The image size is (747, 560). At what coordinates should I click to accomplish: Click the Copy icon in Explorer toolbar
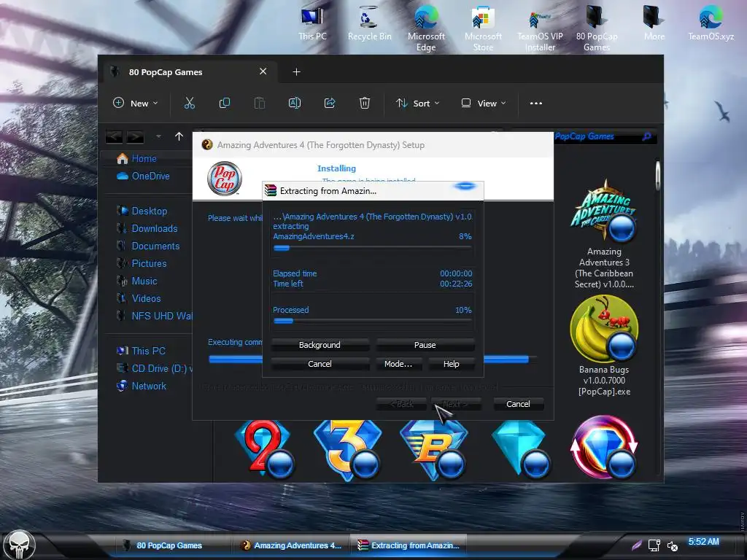coord(225,103)
